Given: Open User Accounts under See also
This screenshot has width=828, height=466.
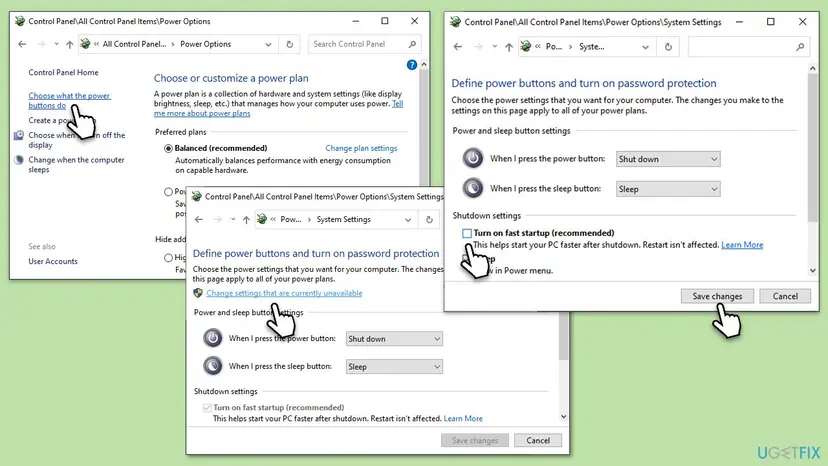Looking at the screenshot, I should coord(53,262).
